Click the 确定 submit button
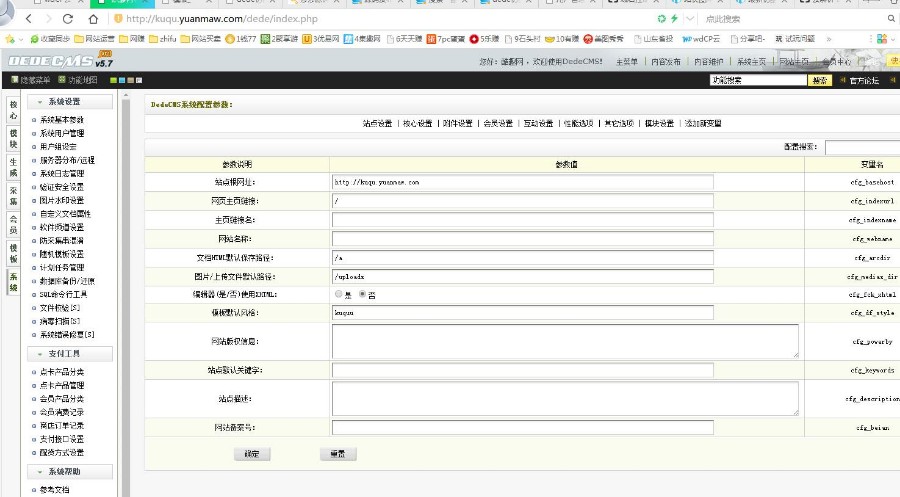This screenshot has height=497, width=900. (x=251, y=453)
